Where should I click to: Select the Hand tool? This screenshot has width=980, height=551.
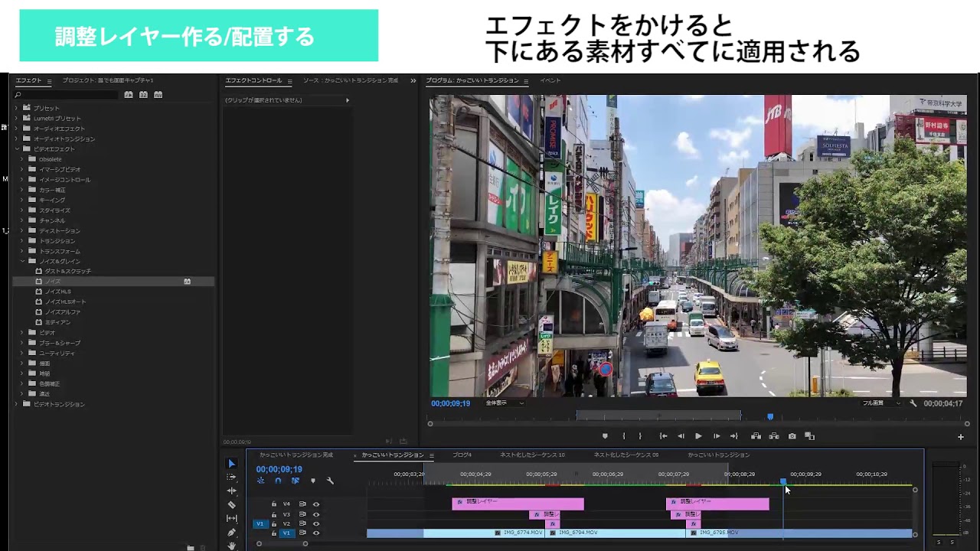[x=232, y=546]
